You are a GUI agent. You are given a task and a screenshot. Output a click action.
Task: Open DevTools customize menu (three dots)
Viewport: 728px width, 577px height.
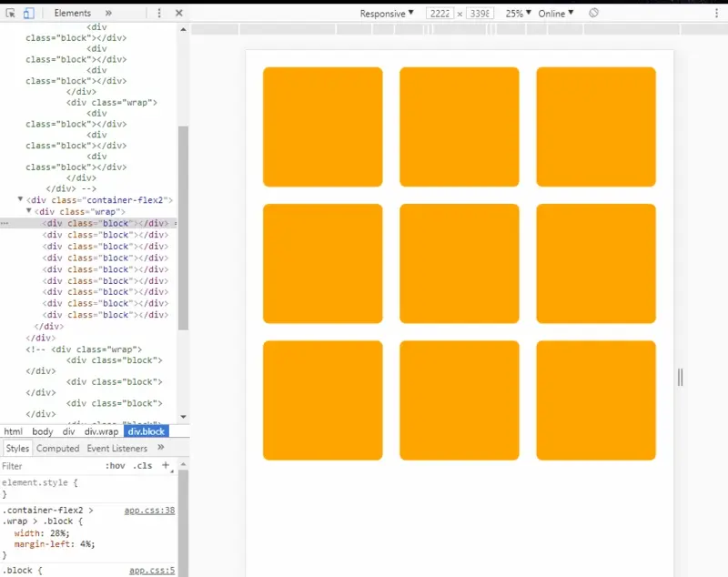tap(159, 13)
